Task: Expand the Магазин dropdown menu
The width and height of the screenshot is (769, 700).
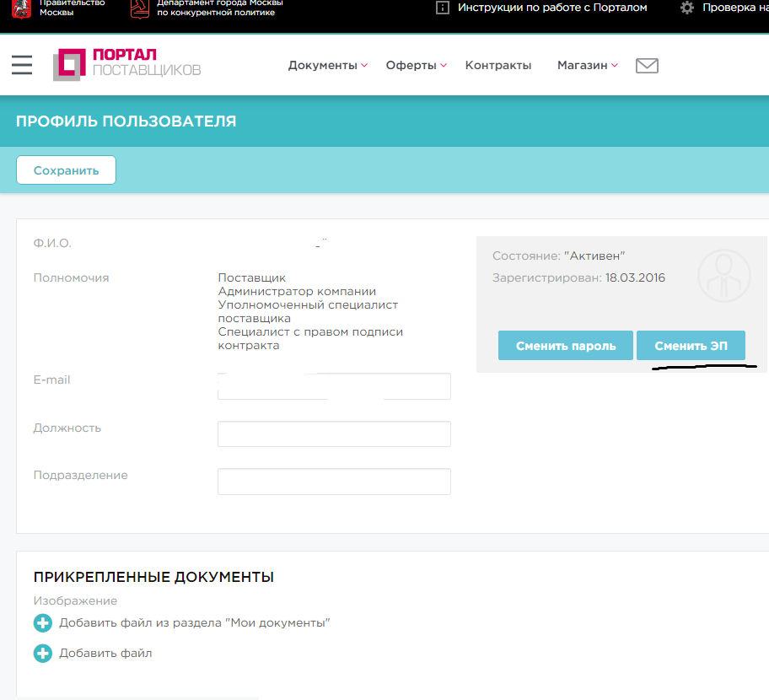Action: pyautogui.click(x=588, y=66)
